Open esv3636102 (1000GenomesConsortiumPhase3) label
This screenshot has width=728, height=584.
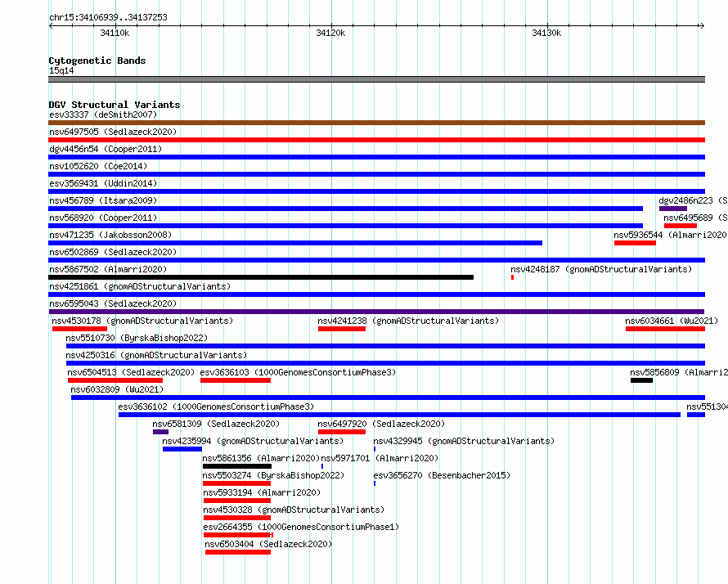(x=216, y=407)
